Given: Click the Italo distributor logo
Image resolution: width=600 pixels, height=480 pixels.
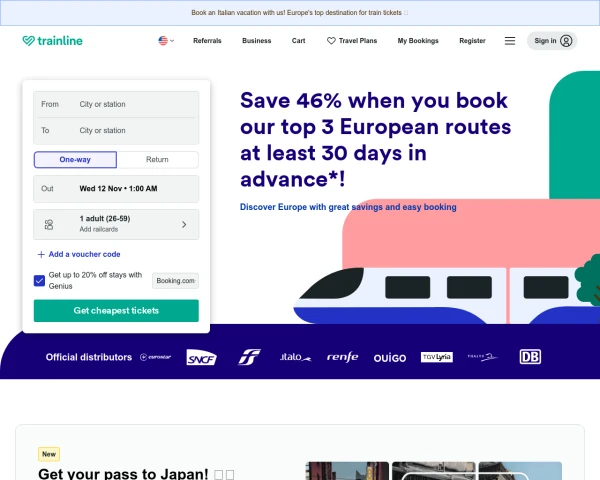Looking at the screenshot, I should pyautogui.click(x=295, y=357).
